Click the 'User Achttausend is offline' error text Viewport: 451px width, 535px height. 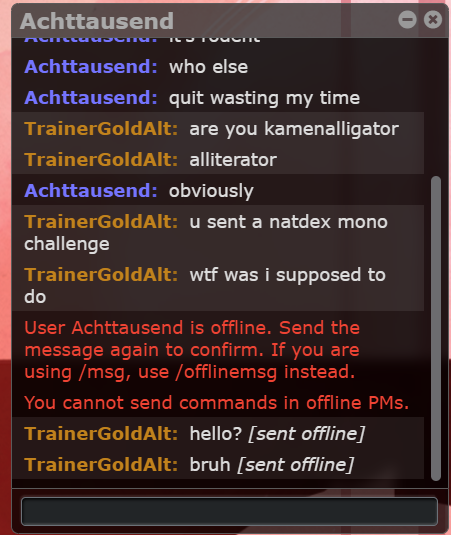pos(192,350)
